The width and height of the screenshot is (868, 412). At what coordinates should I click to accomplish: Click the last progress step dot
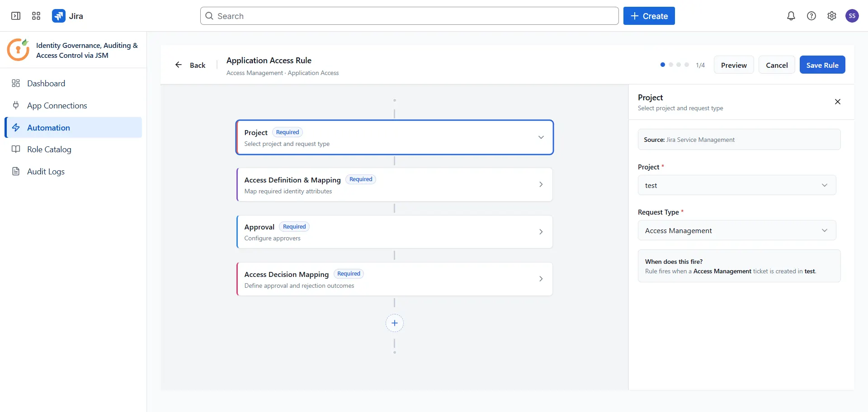[687, 65]
